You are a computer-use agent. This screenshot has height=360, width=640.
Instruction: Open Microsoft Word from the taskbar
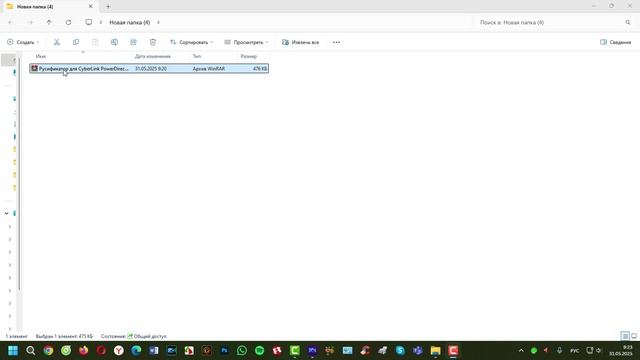point(154,351)
